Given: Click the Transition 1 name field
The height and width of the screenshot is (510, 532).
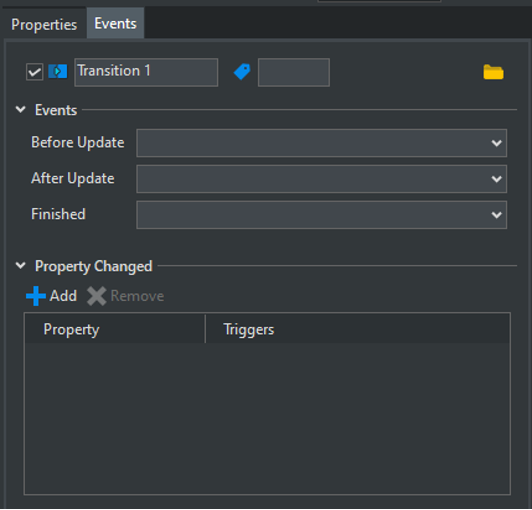Looking at the screenshot, I should [x=146, y=72].
